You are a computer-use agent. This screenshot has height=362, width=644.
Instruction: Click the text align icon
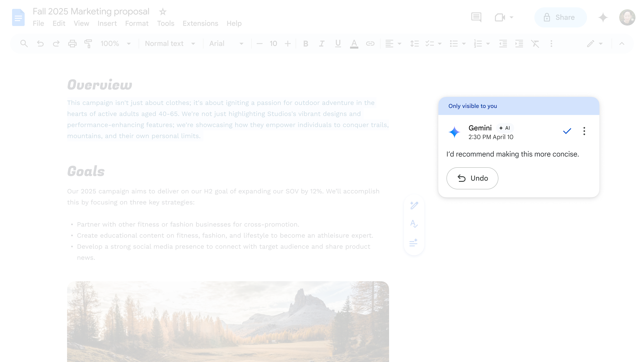tap(389, 44)
